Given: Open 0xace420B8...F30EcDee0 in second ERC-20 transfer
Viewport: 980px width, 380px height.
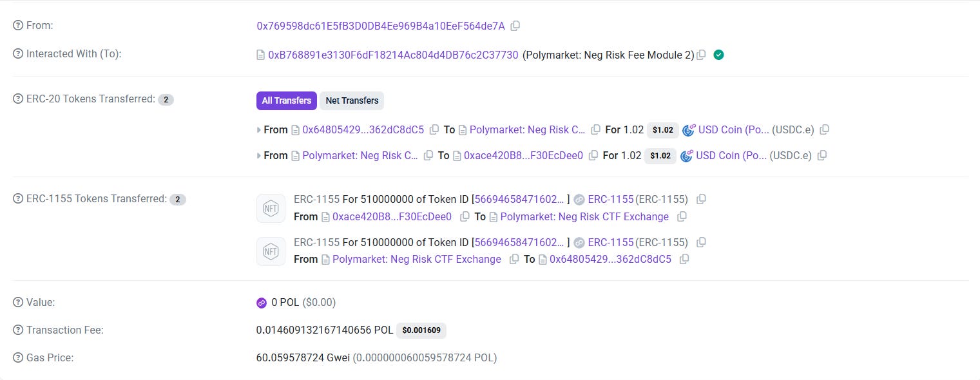Looking at the screenshot, I should (523, 155).
